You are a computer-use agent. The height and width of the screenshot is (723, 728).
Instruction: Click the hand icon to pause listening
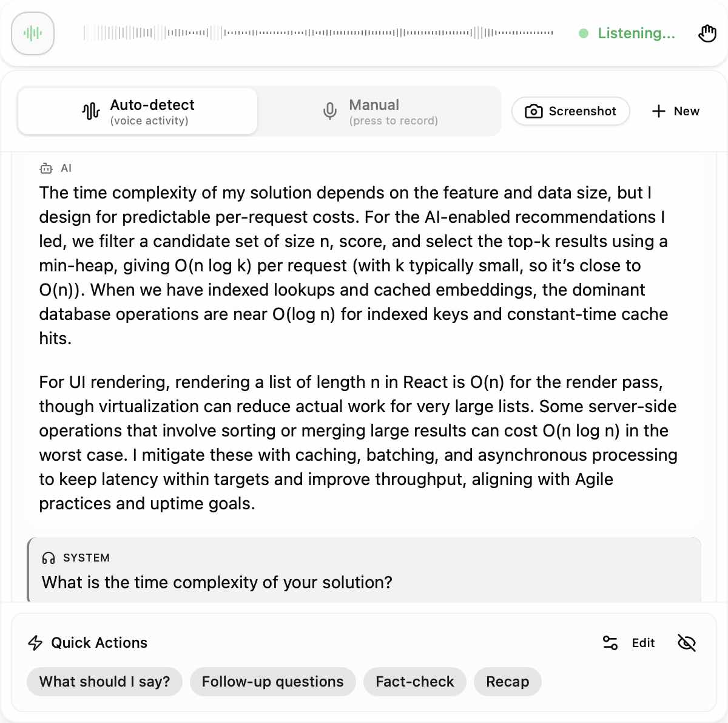coord(707,33)
